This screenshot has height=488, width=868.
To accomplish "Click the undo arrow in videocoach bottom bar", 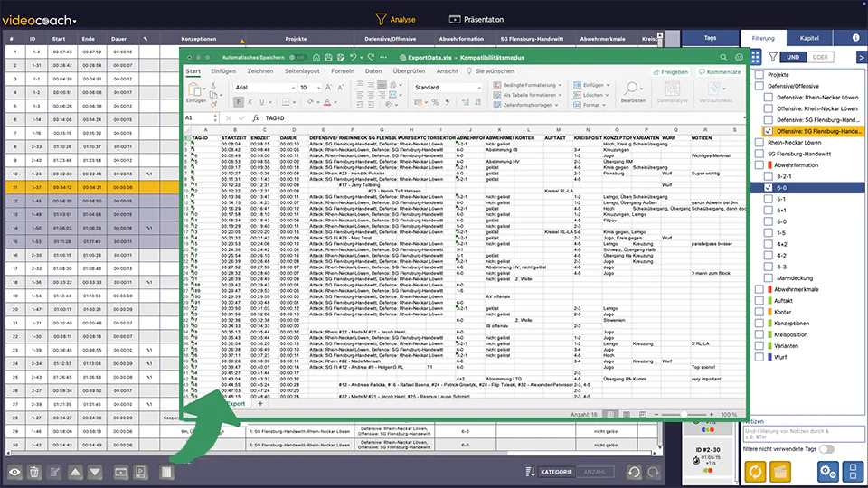I will click(x=634, y=472).
